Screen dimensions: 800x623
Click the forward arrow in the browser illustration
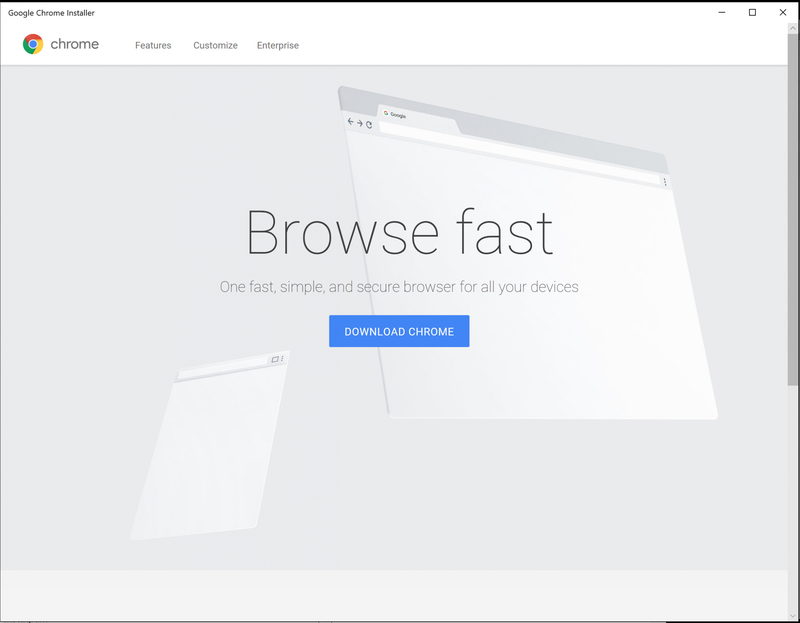click(359, 122)
